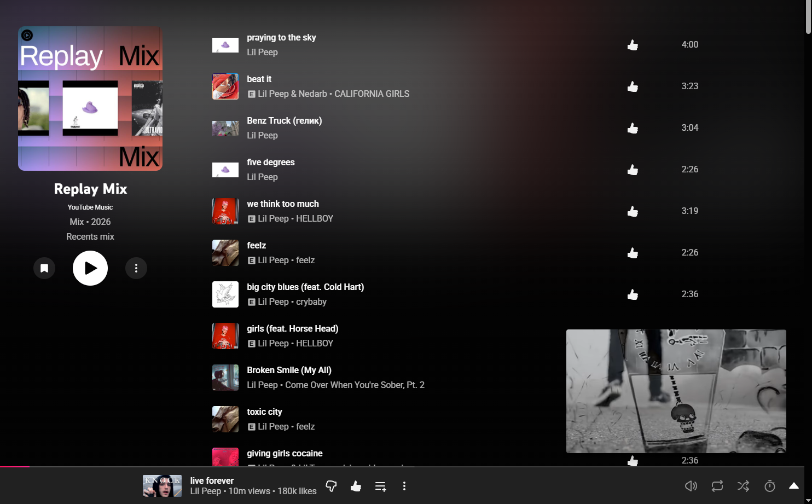
Task: Open the video miniplayer preview
Action: point(676,391)
